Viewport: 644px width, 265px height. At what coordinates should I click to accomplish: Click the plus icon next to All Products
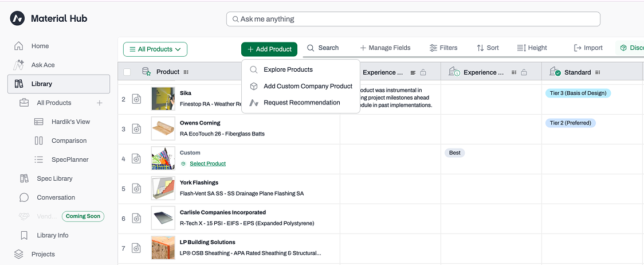tap(99, 103)
